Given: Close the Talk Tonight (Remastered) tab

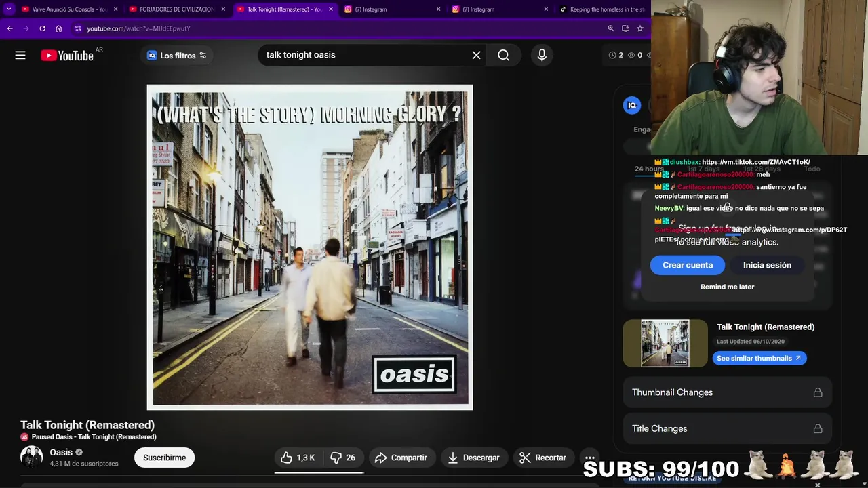Looking at the screenshot, I should point(331,9).
